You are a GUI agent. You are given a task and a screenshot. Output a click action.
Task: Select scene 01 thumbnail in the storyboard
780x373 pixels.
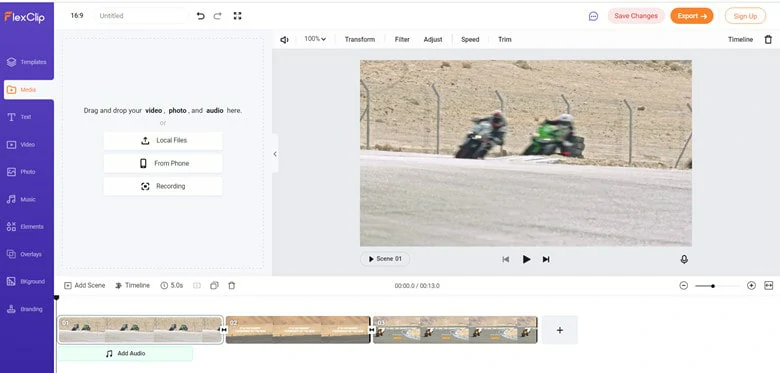(x=140, y=330)
